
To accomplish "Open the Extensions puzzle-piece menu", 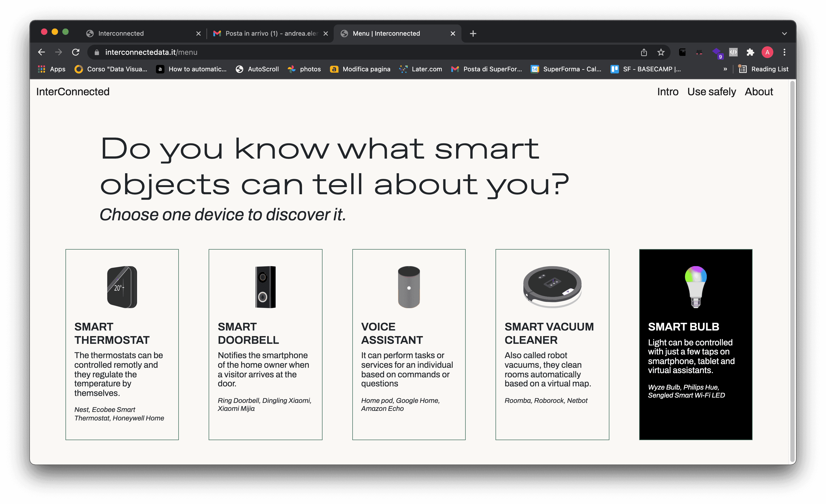I will (x=750, y=52).
